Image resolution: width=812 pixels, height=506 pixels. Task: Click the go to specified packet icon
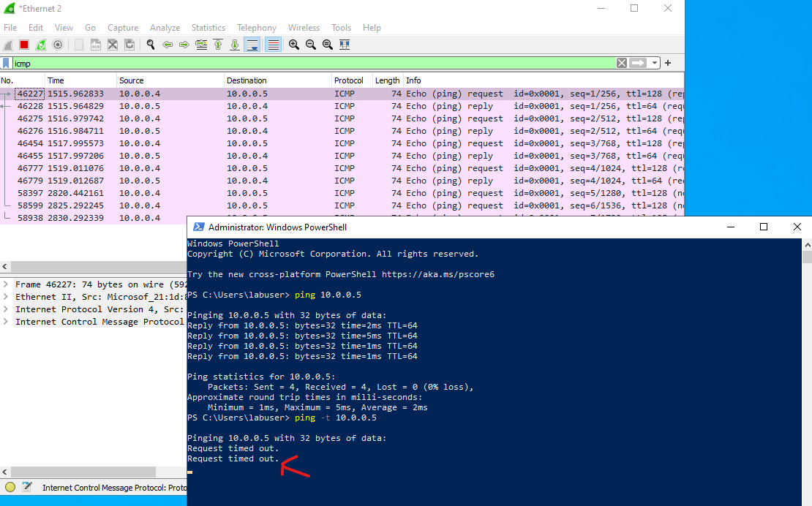[x=201, y=45]
